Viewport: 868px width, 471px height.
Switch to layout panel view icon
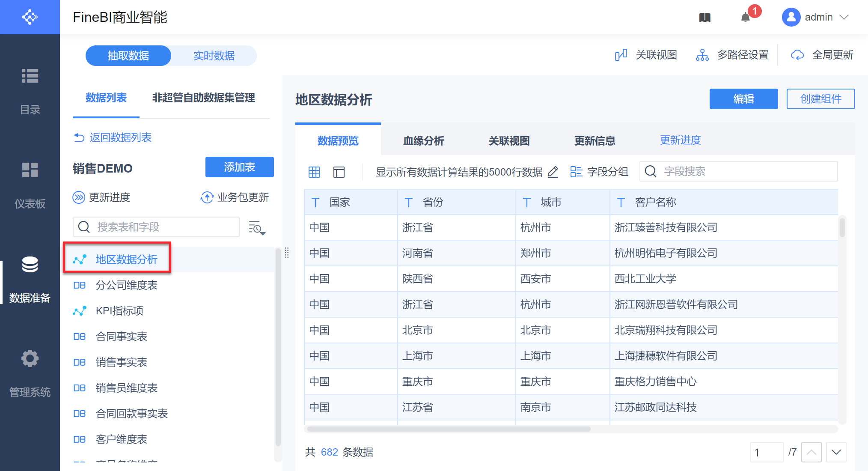(x=339, y=172)
